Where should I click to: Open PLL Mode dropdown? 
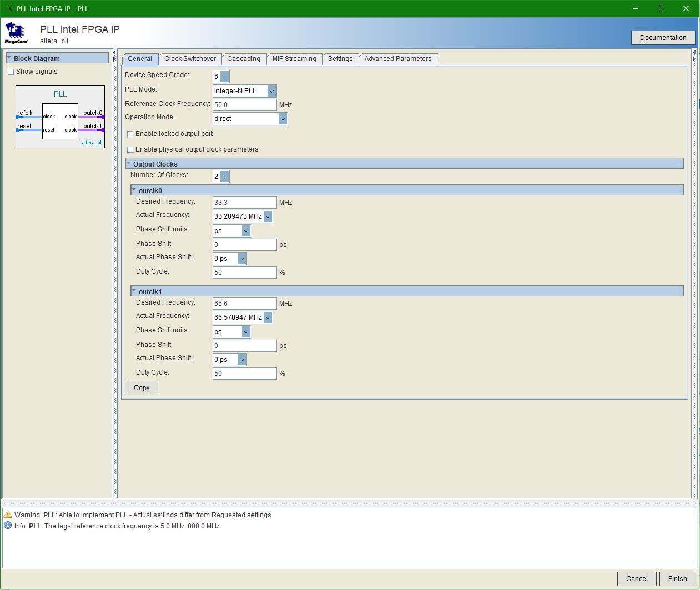pyautogui.click(x=271, y=91)
